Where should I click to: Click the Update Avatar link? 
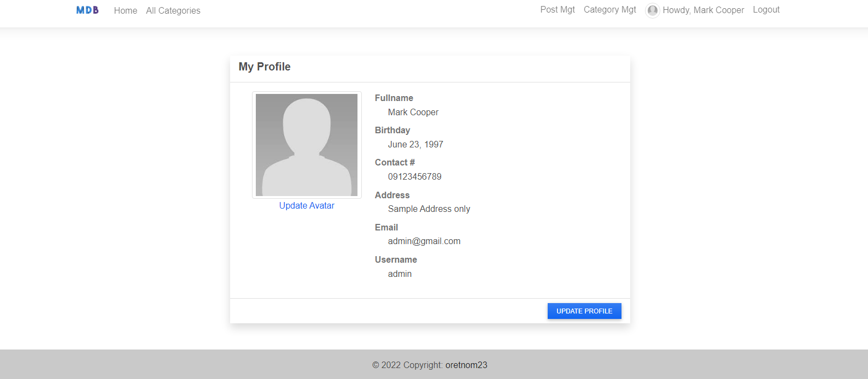tap(307, 206)
